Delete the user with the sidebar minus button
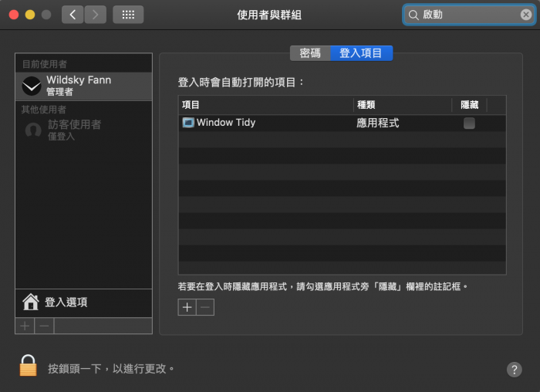The width and height of the screenshot is (540, 392). pos(44,326)
